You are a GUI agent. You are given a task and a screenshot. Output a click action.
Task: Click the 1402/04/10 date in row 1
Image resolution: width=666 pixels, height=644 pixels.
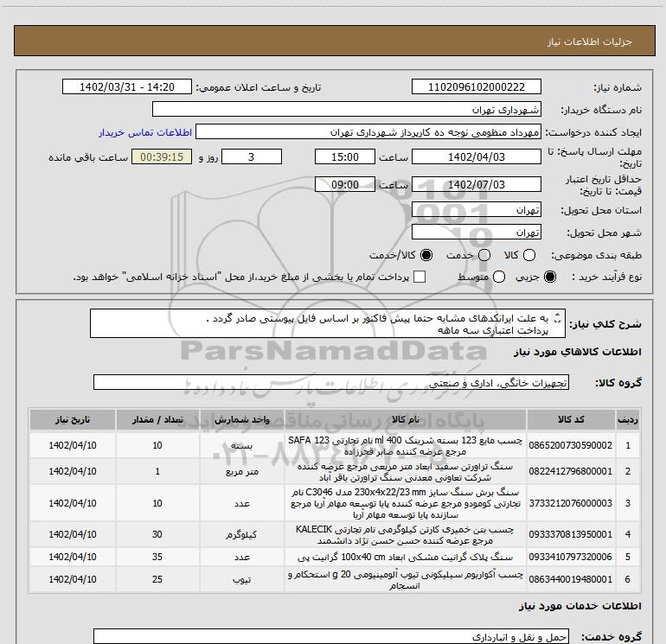coord(73,445)
